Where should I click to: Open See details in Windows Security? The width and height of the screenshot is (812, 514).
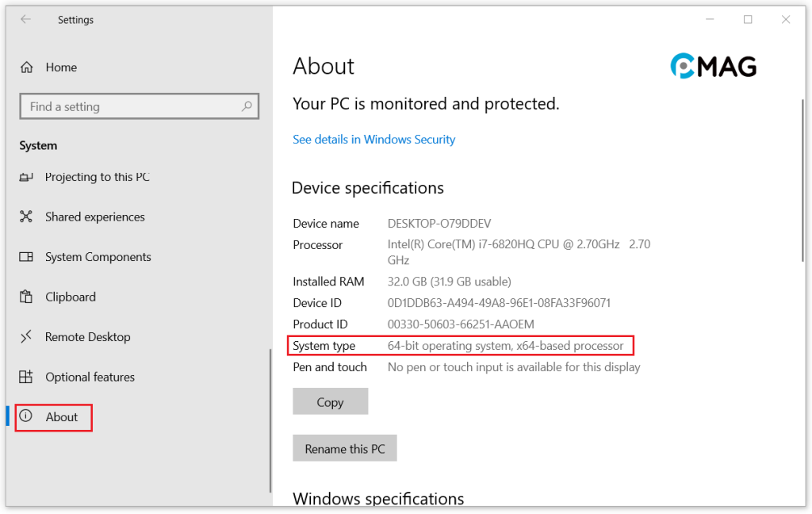(373, 140)
